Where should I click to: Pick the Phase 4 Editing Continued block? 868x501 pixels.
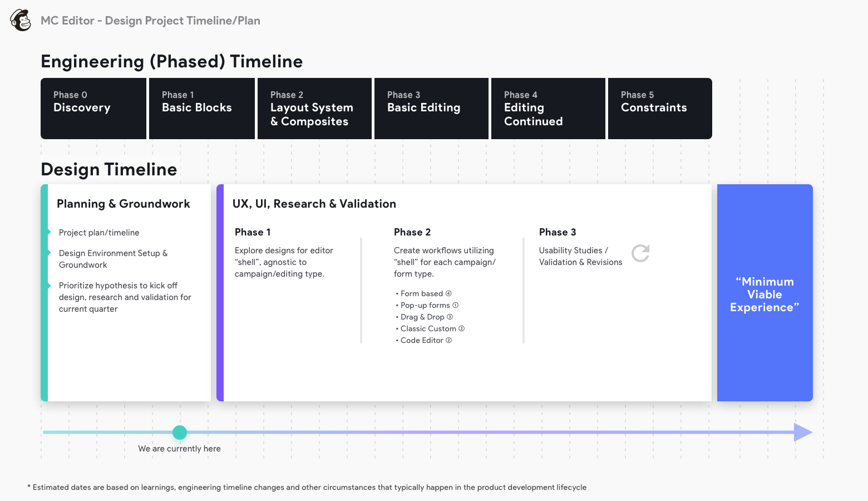coord(548,109)
